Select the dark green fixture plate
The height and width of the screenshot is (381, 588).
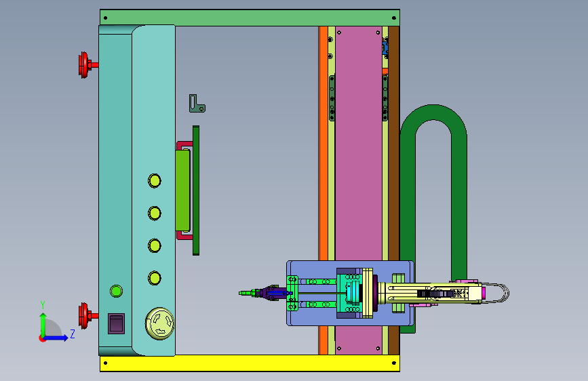[196, 190]
